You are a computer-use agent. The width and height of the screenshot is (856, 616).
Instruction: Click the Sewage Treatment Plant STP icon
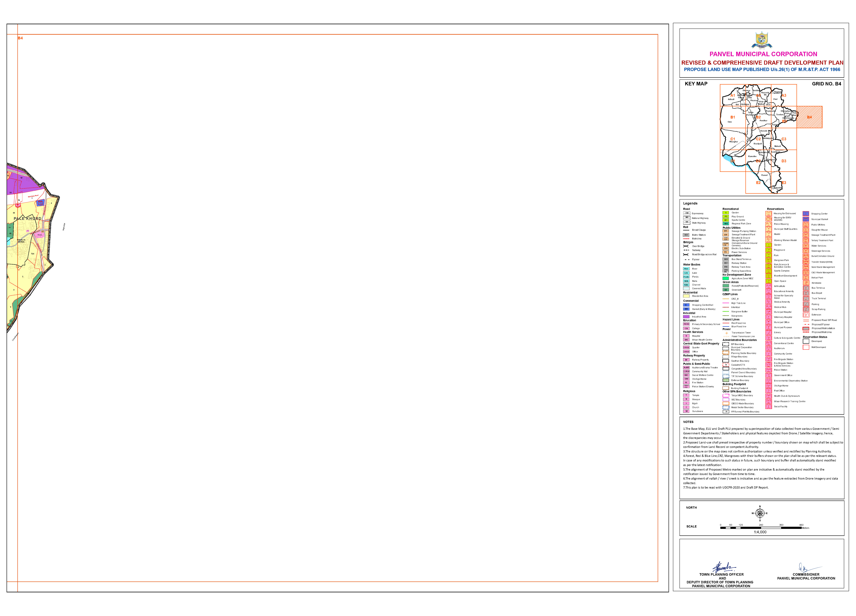[726, 235]
